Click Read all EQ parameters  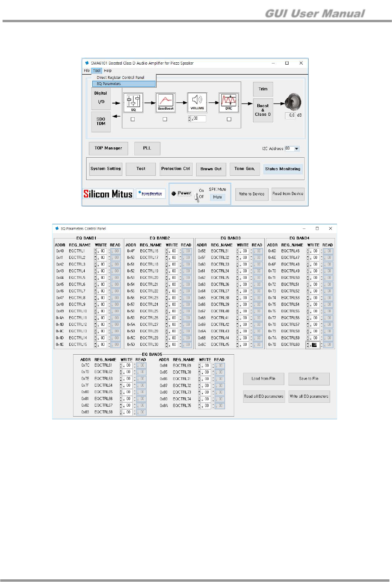(264, 397)
